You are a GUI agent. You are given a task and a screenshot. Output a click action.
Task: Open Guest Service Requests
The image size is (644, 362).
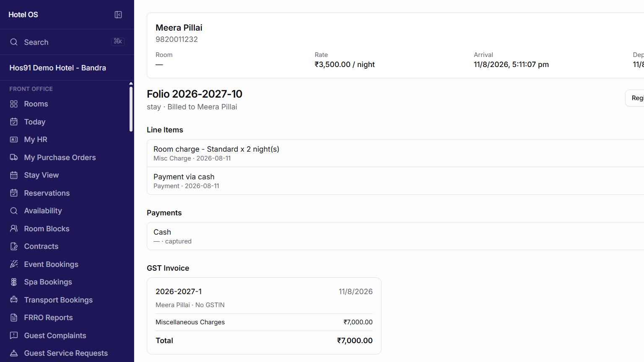pos(65,353)
